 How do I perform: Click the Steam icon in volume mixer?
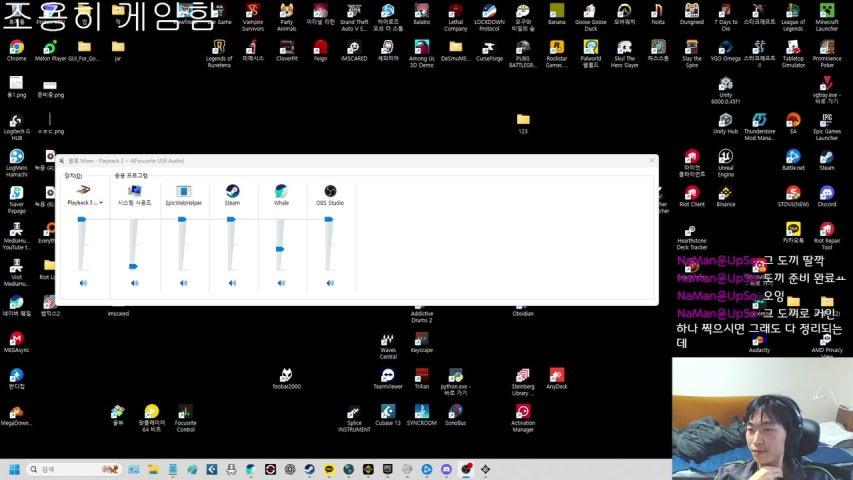click(232, 191)
